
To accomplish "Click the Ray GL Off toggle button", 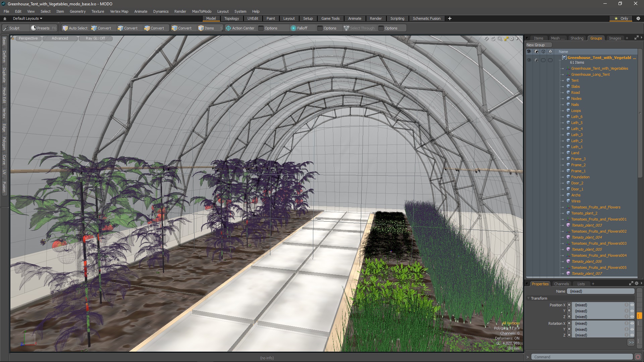I will point(95,38).
